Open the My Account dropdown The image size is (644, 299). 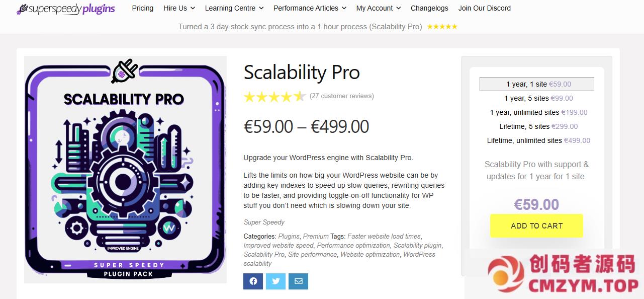tap(378, 8)
